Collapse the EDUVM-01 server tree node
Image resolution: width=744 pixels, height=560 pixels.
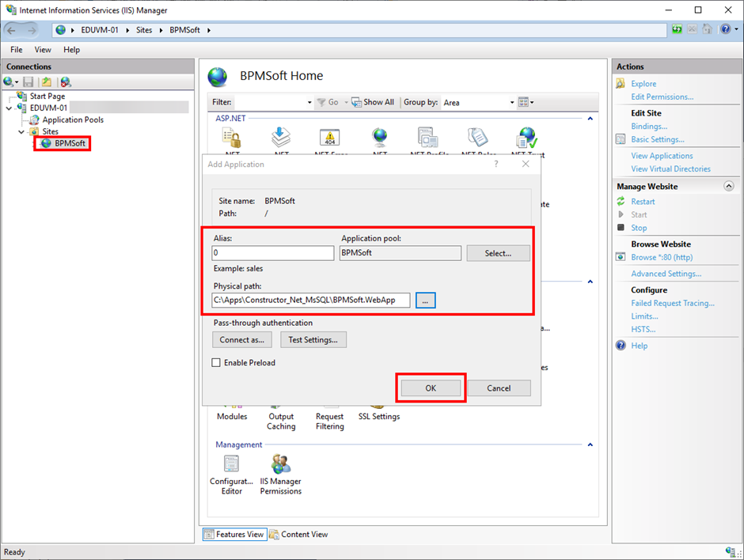(9, 108)
